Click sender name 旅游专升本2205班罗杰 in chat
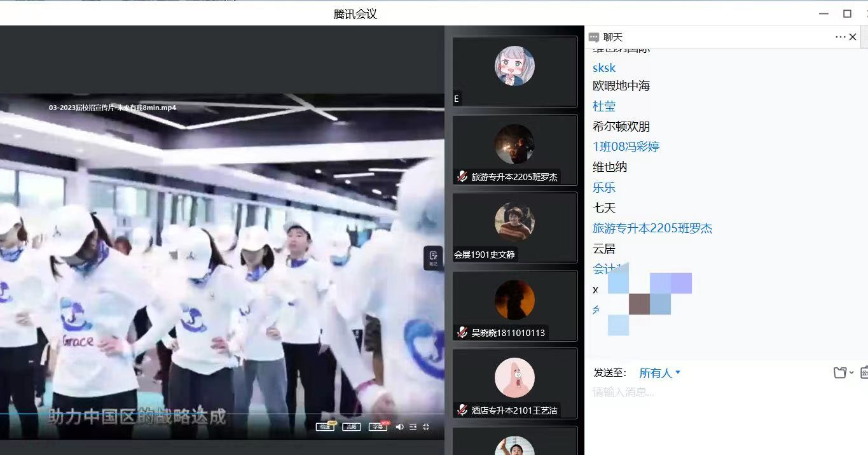 652,228
